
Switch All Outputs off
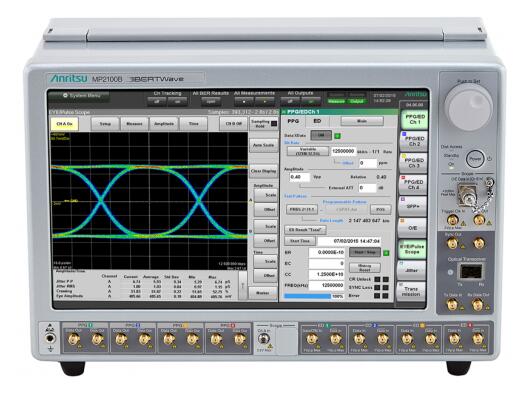(290, 101)
